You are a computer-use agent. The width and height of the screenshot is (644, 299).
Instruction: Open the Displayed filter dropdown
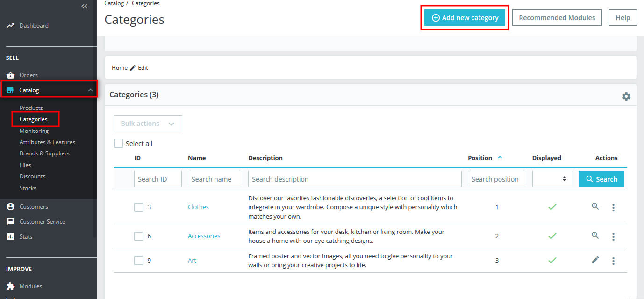(x=552, y=179)
